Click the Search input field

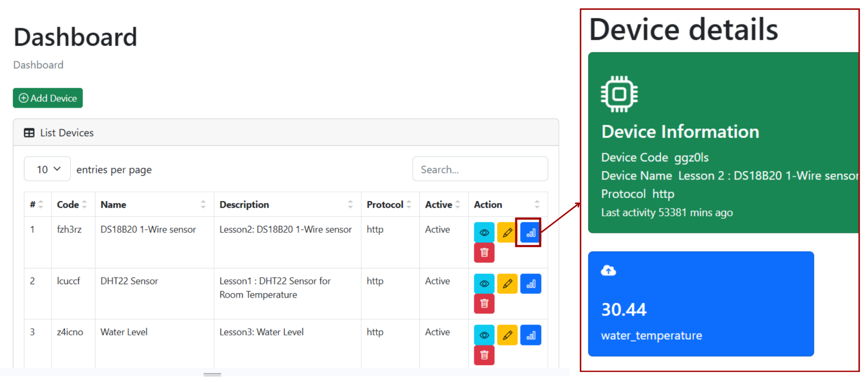coord(479,169)
